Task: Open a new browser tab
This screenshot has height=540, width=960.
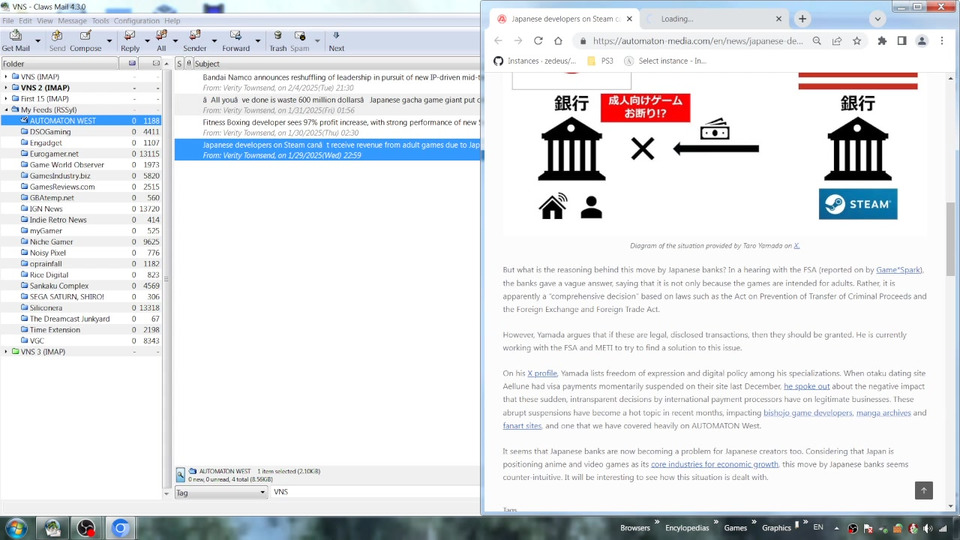Action: (802, 19)
